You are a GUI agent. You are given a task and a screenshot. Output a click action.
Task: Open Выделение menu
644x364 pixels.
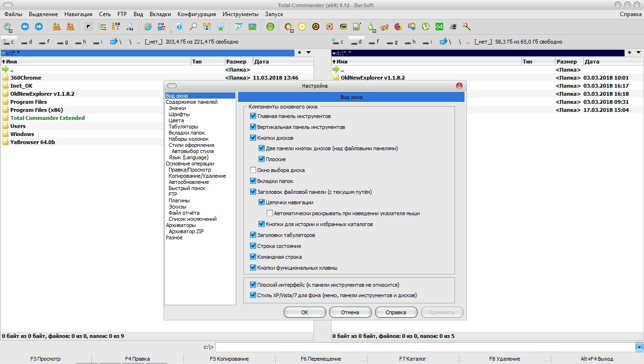[x=44, y=14]
